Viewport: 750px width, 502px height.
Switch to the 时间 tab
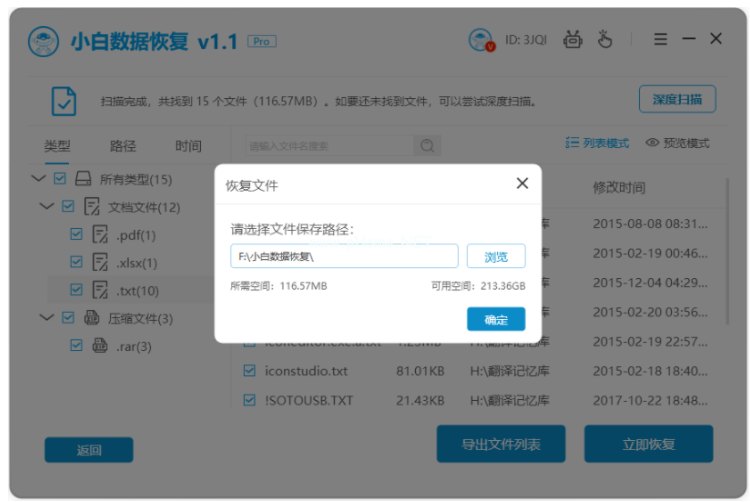[188, 146]
